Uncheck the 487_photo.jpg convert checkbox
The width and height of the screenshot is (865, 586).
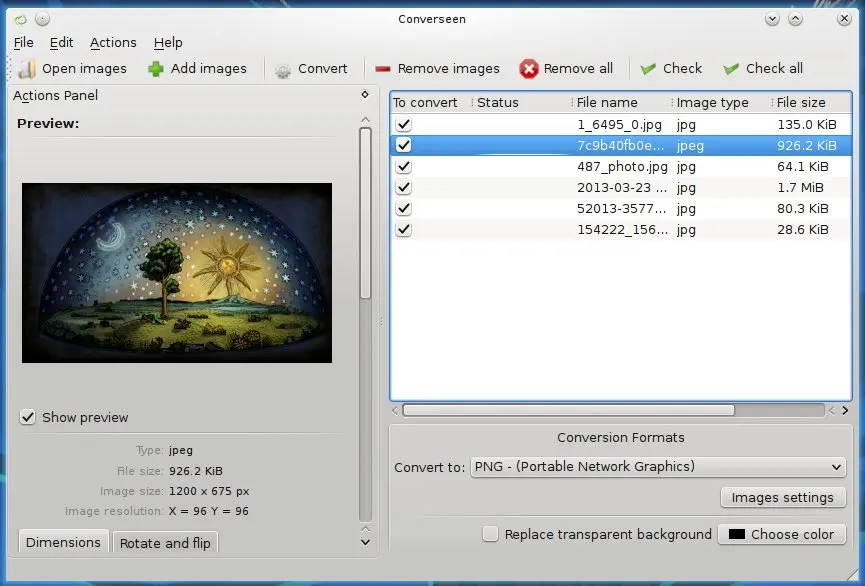(404, 166)
